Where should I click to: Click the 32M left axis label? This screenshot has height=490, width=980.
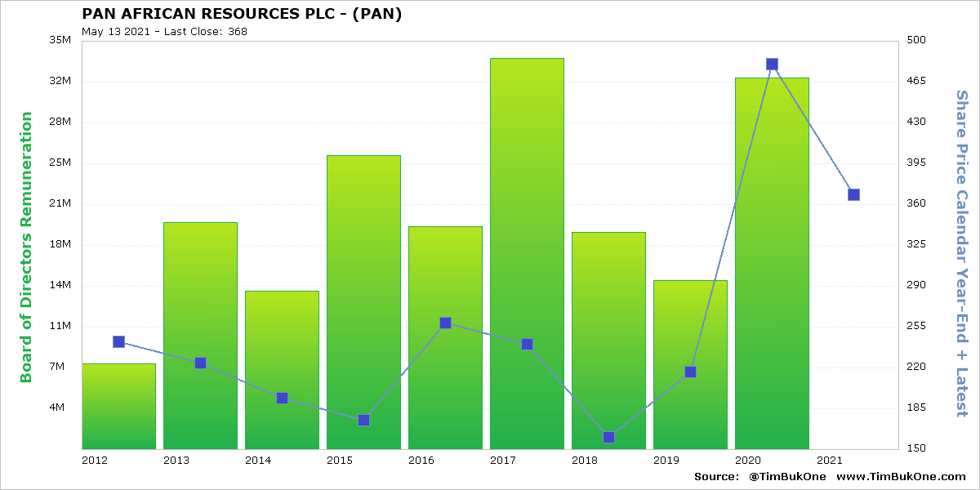(x=60, y=81)
